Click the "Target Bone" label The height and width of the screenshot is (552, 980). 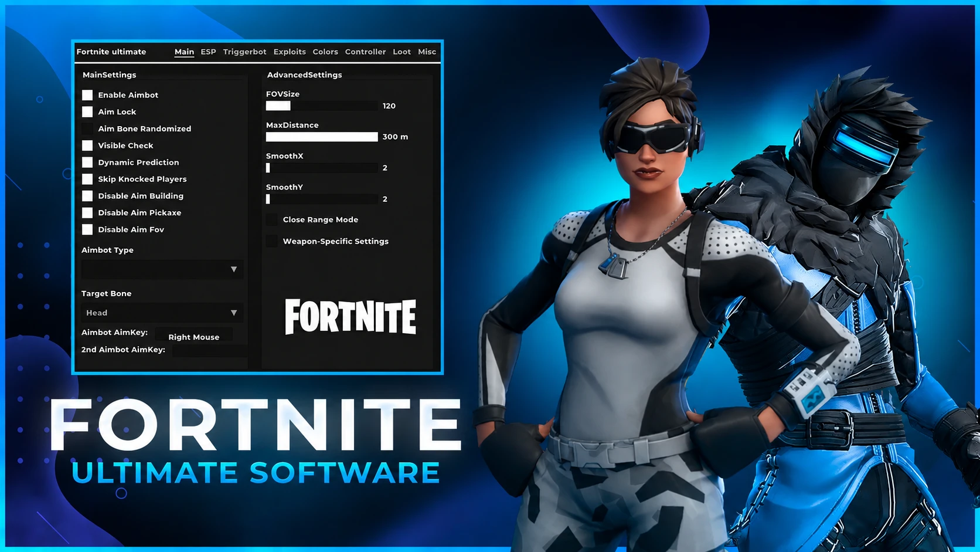[x=107, y=293]
